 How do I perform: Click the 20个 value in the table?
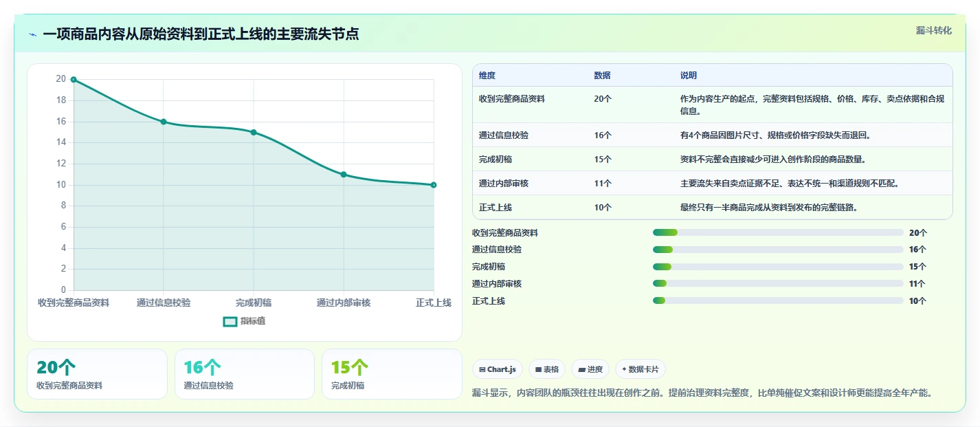603,99
